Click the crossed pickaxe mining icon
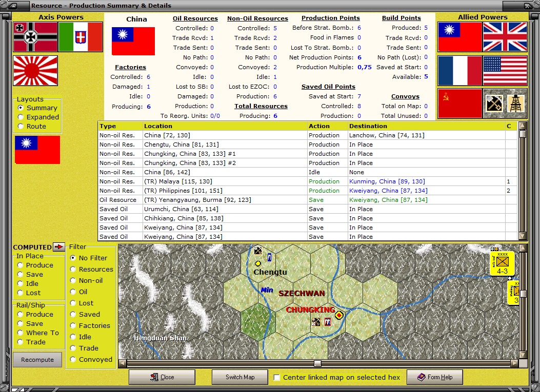This screenshot has height=392, width=540. click(x=494, y=103)
